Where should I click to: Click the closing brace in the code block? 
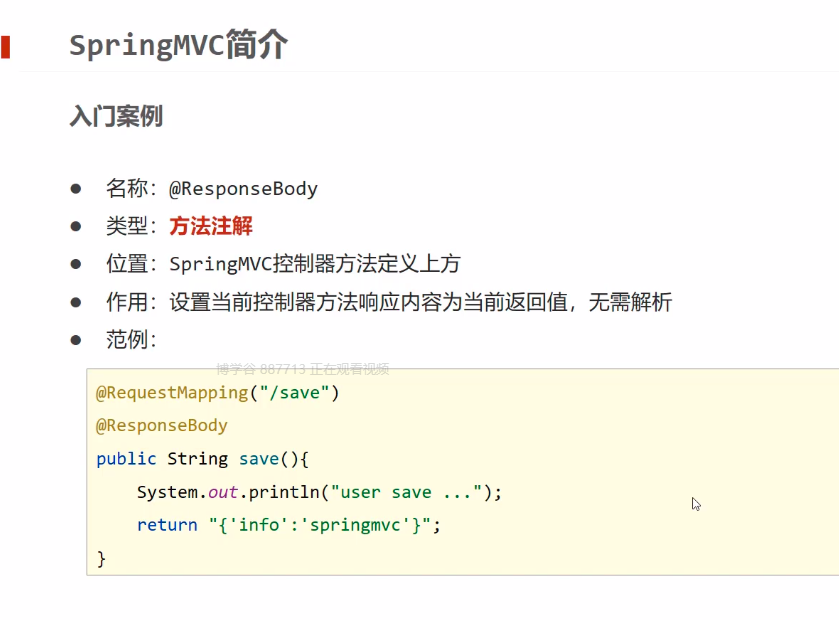point(101,558)
